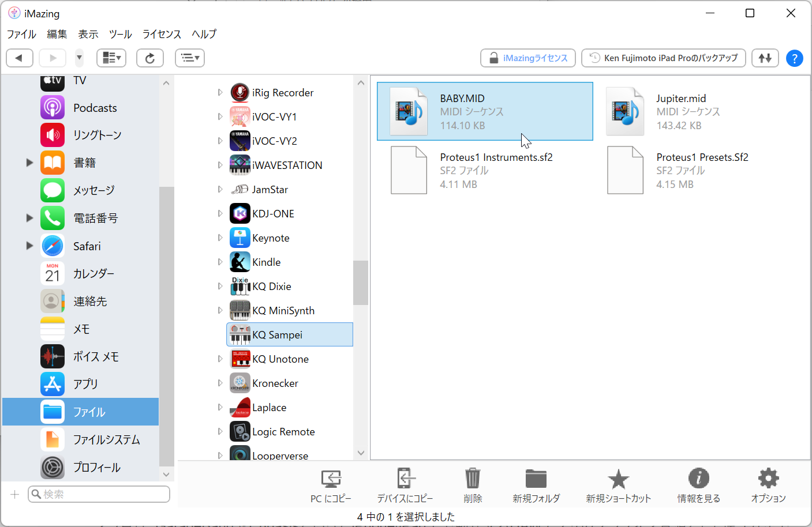Image resolution: width=812 pixels, height=527 pixels.
Task: Open the 編集 menu
Action: pos(57,34)
